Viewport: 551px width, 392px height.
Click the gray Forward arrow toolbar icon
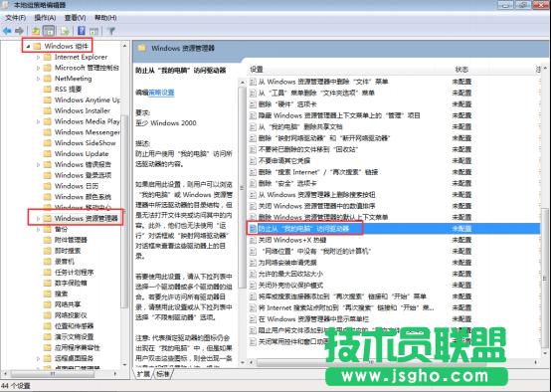point(19,31)
